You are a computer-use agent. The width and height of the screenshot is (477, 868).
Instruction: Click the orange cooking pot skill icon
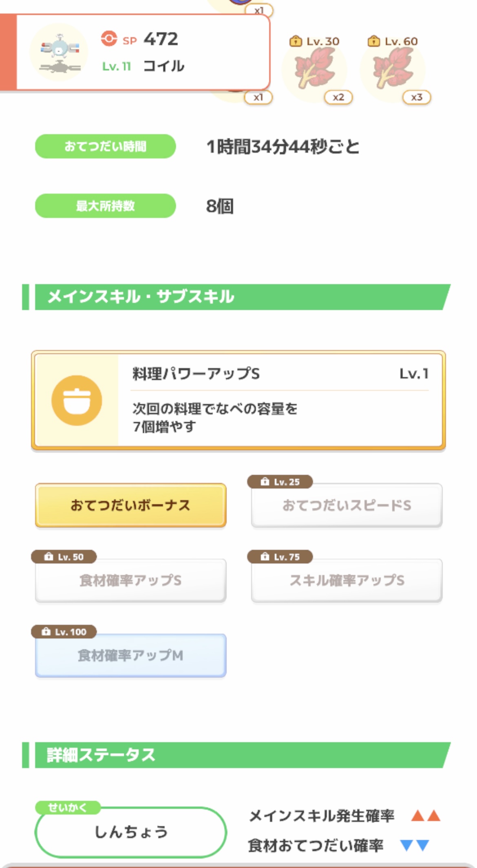point(77,400)
